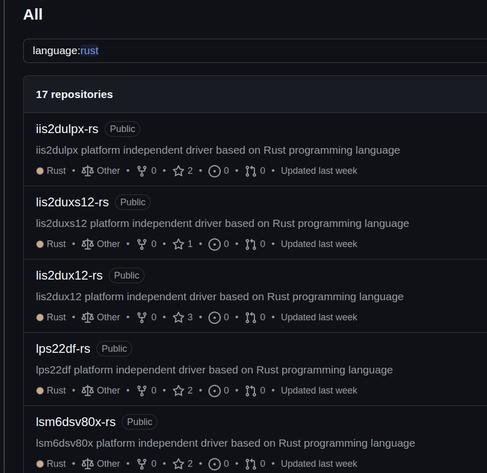Click the fork icon for iis2dulpx-rs
This screenshot has height=473, width=487.
142,171
